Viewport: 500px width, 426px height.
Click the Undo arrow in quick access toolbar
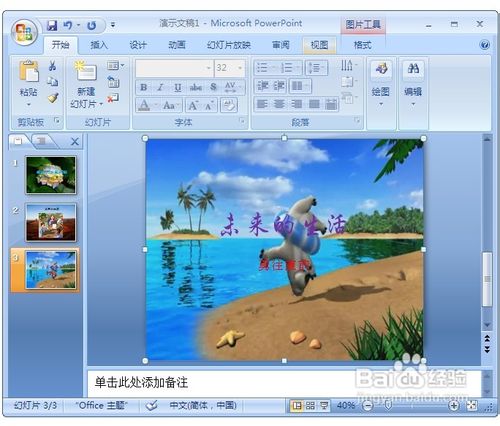(68, 25)
